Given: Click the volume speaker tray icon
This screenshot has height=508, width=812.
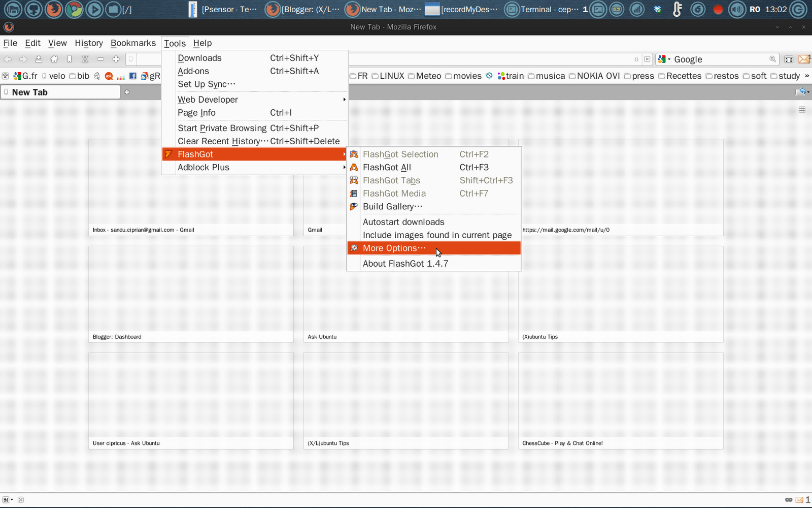Looking at the screenshot, I should tap(737, 9).
